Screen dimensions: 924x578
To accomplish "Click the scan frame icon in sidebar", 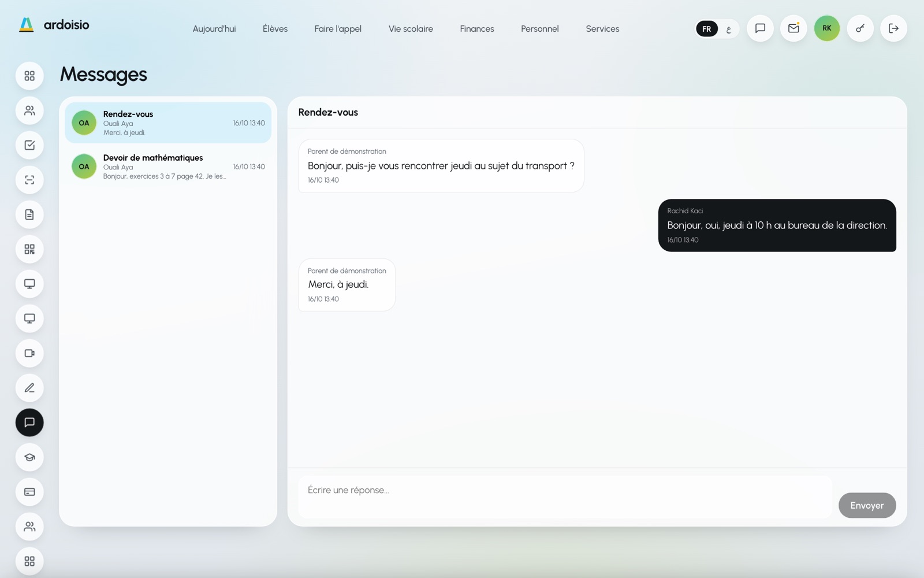I will point(29,180).
